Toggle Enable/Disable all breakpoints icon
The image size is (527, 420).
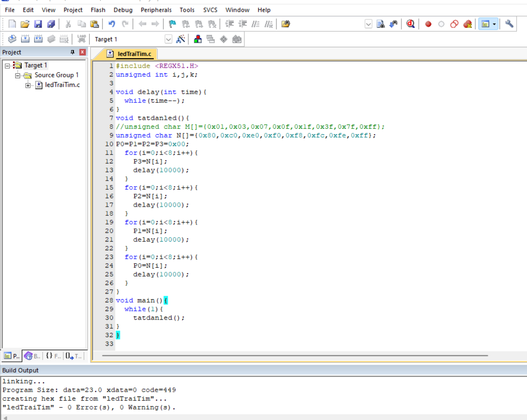point(454,24)
